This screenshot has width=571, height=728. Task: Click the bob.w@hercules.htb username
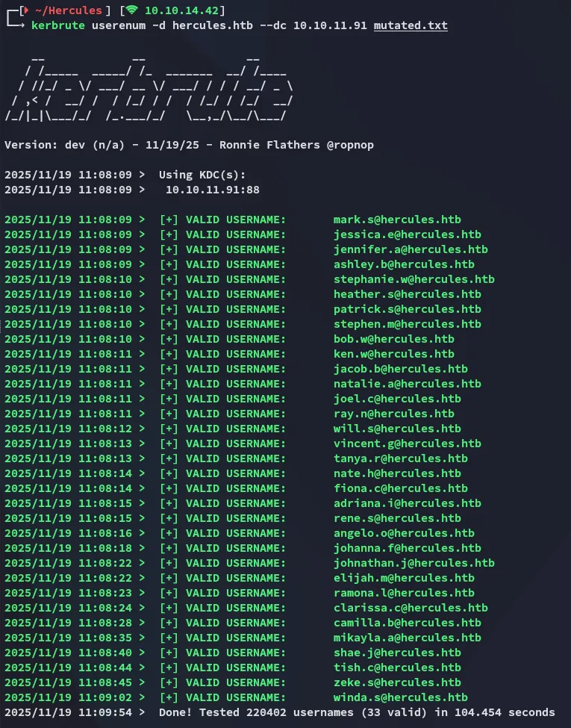tap(393, 339)
